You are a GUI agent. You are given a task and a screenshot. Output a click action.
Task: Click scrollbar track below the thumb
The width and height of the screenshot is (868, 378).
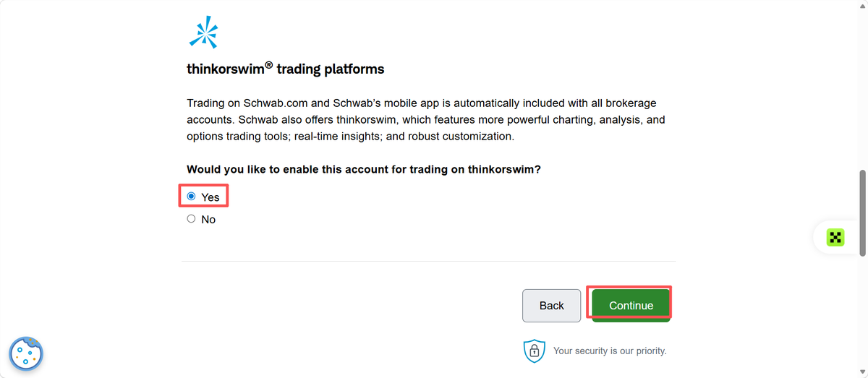click(x=862, y=317)
